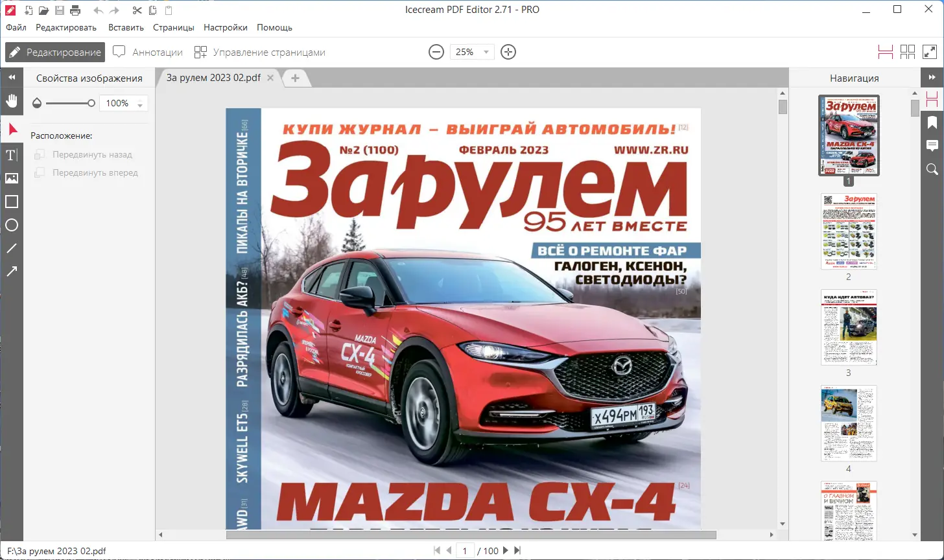Go to the first page
The image size is (944, 560).
tap(438, 550)
